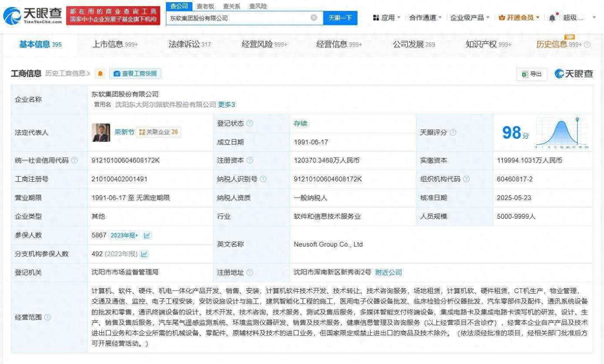Click the 核准日期 value 2025-05-23
604x364 pixels.
(514, 198)
